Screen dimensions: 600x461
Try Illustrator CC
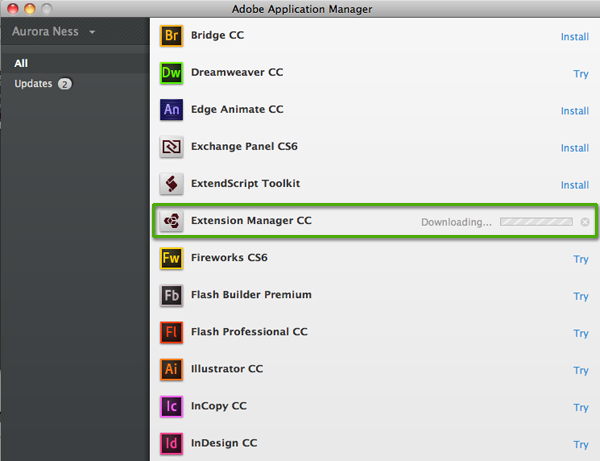point(581,371)
